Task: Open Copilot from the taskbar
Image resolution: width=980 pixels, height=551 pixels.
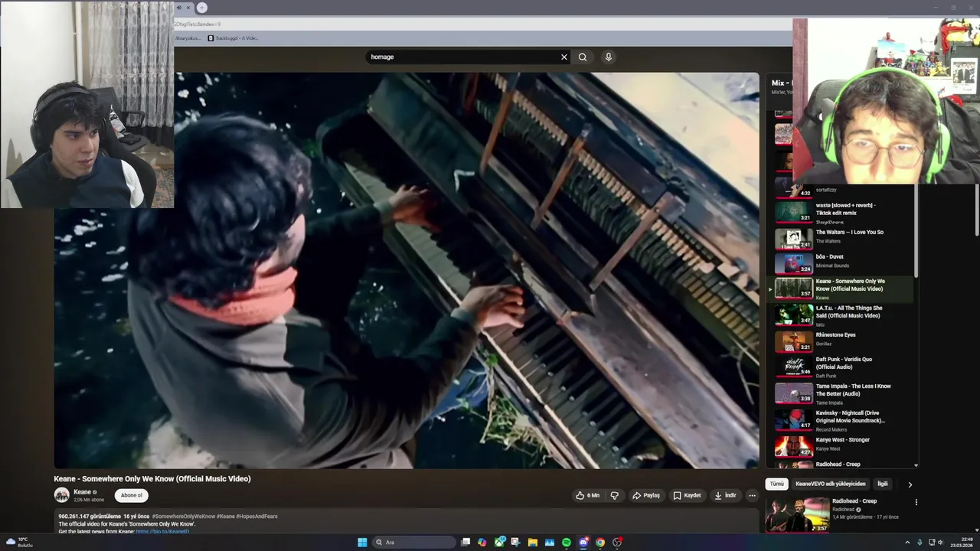Action: pyautogui.click(x=482, y=543)
